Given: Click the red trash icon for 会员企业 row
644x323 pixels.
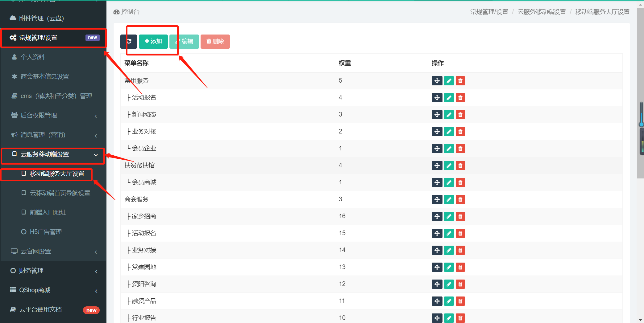Looking at the screenshot, I should point(460,149).
